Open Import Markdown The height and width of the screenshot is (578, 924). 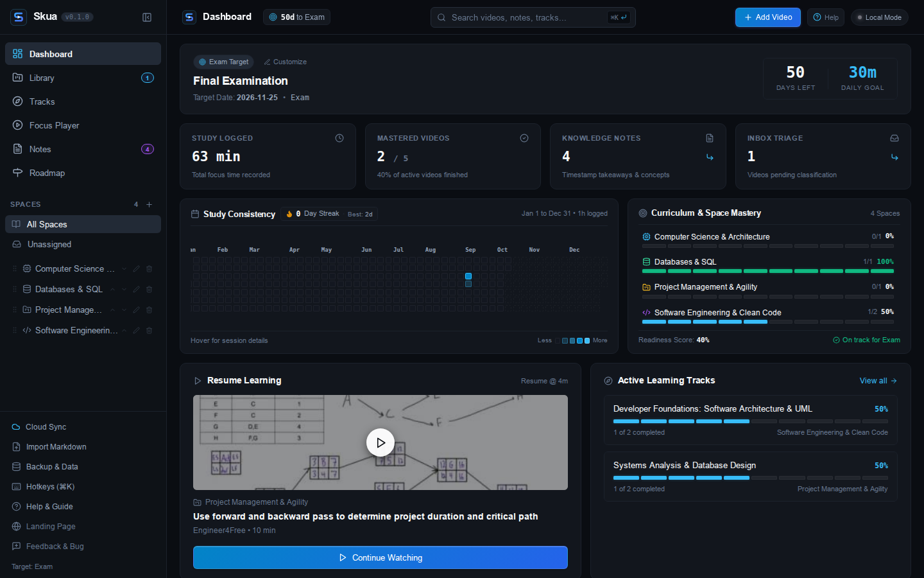pyautogui.click(x=83, y=447)
